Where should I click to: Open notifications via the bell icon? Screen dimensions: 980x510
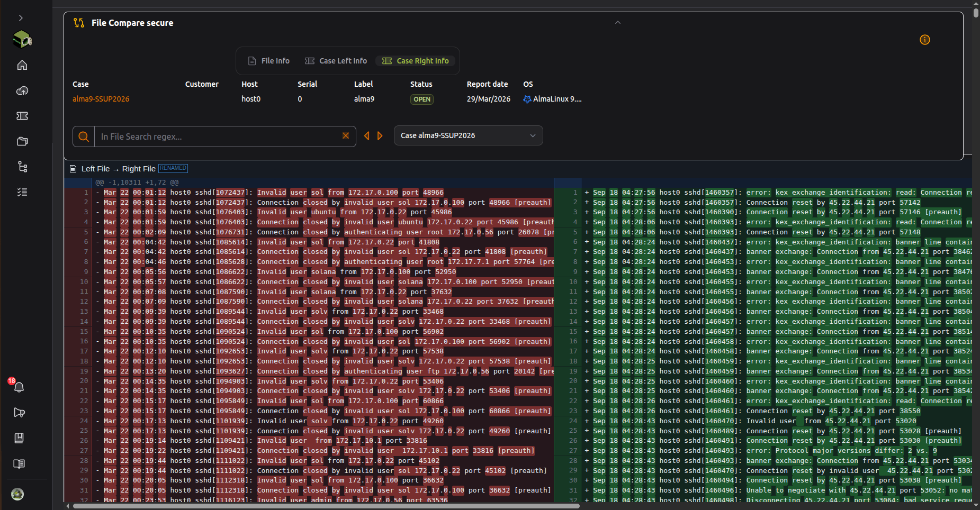pyautogui.click(x=19, y=388)
